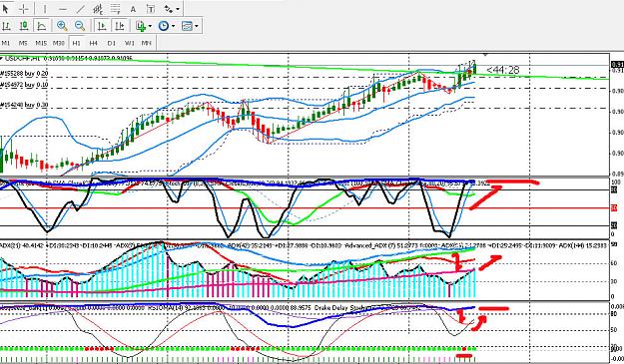Switch to the M15 timeframe
This screenshot has height=364, width=624.
click(41, 43)
